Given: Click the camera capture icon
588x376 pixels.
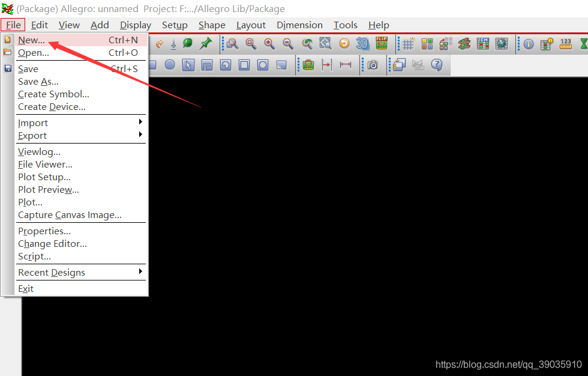Looking at the screenshot, I should click(373, 65).
